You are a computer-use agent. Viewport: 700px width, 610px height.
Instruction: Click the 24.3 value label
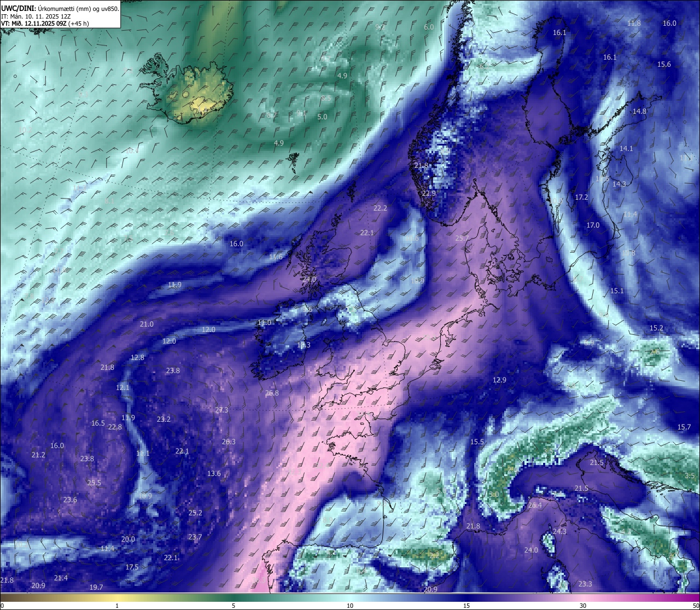[x=559, y=532]
